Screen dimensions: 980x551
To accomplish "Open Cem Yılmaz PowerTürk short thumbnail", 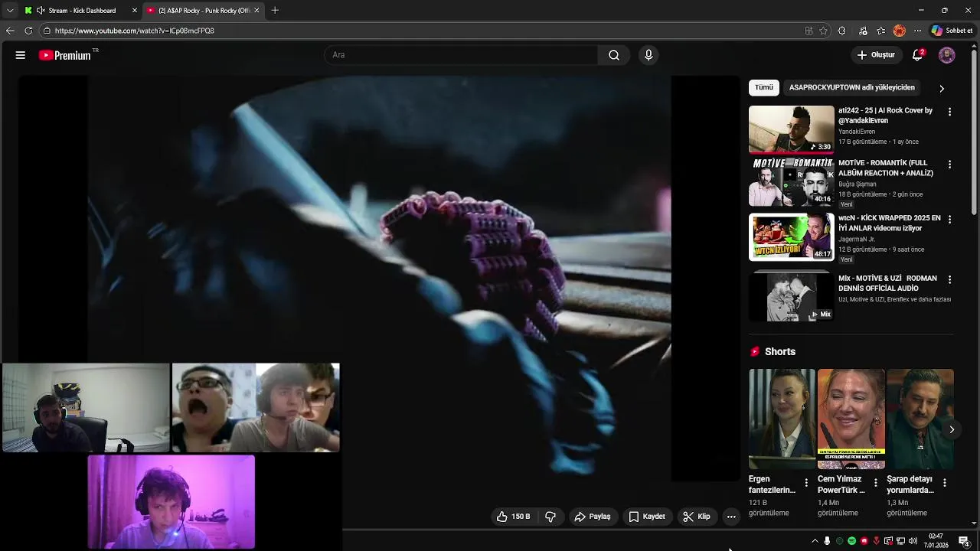I will (x=851, y=419).
